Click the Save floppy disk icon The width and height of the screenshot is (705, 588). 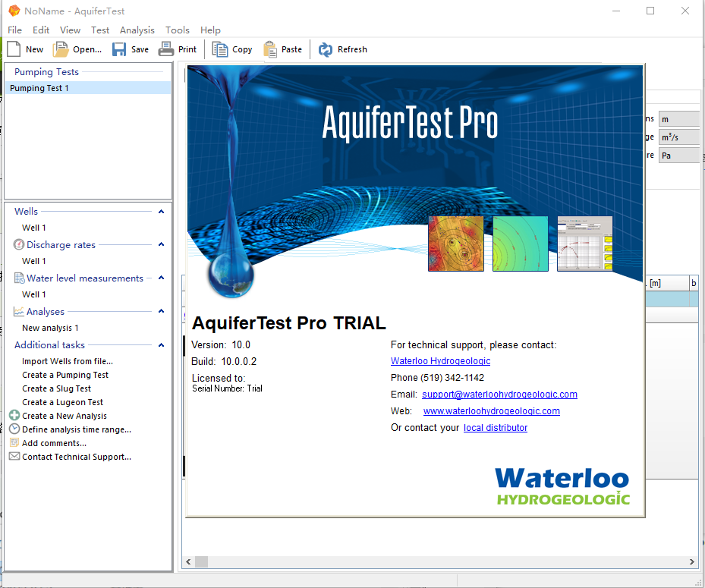[x=119, y=49]
